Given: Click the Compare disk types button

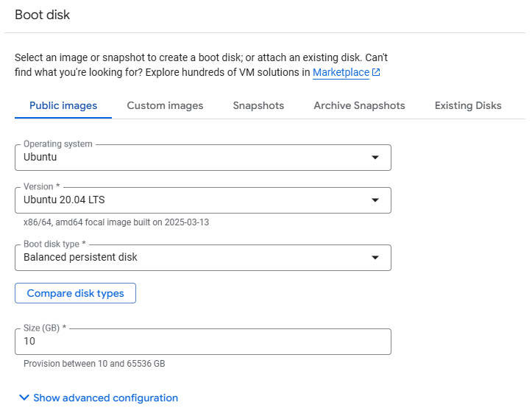Looking at the screenshot, I should [75, 293].
